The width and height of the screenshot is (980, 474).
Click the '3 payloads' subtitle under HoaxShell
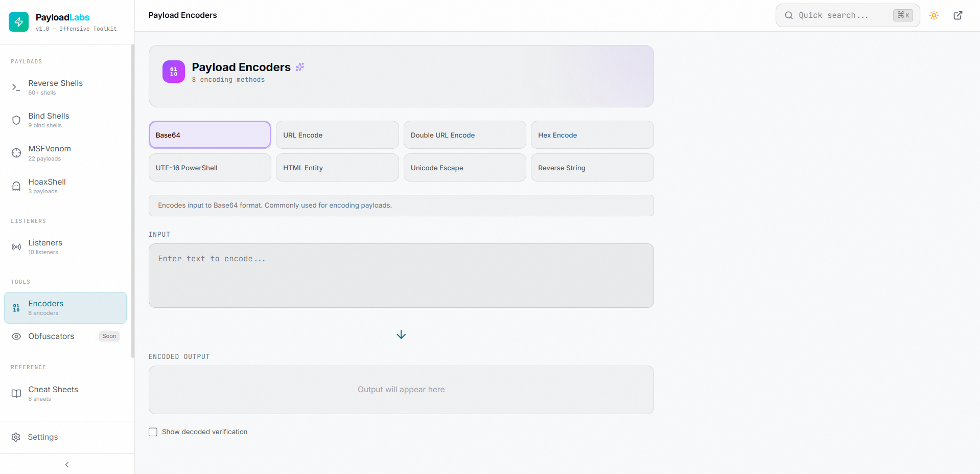tap(43, 192)
